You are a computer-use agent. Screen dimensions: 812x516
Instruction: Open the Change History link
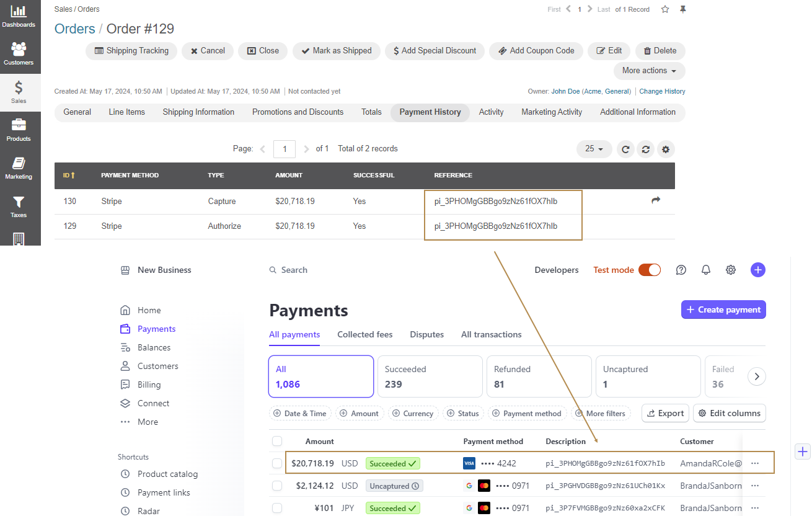point(662,91)
